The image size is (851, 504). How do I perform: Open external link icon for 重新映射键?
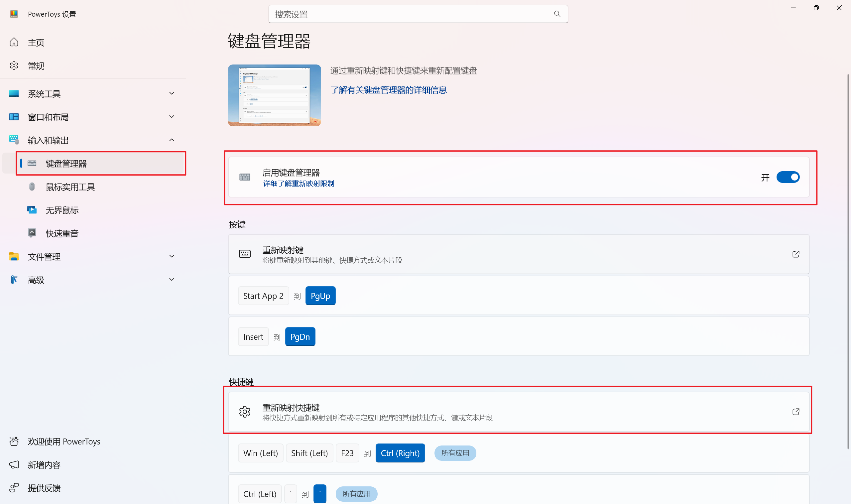(795, 254)
